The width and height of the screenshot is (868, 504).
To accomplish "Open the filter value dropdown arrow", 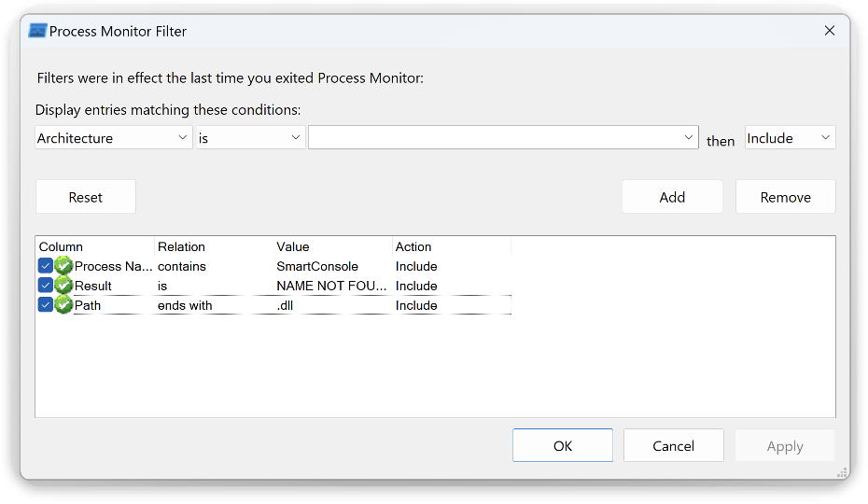I will click(688, 137).
